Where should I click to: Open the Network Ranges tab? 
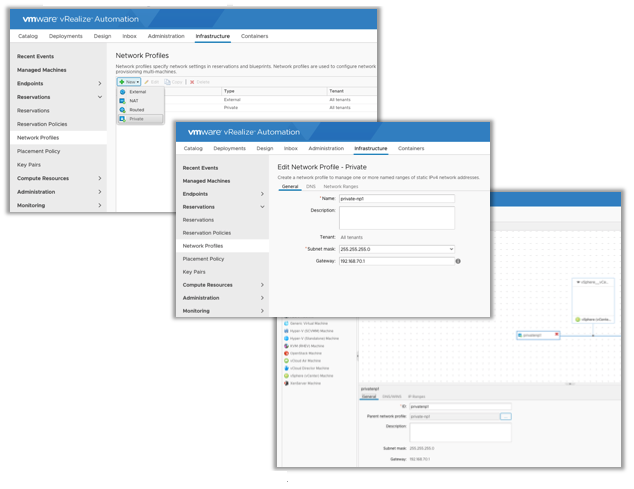[x=341, y=186]
